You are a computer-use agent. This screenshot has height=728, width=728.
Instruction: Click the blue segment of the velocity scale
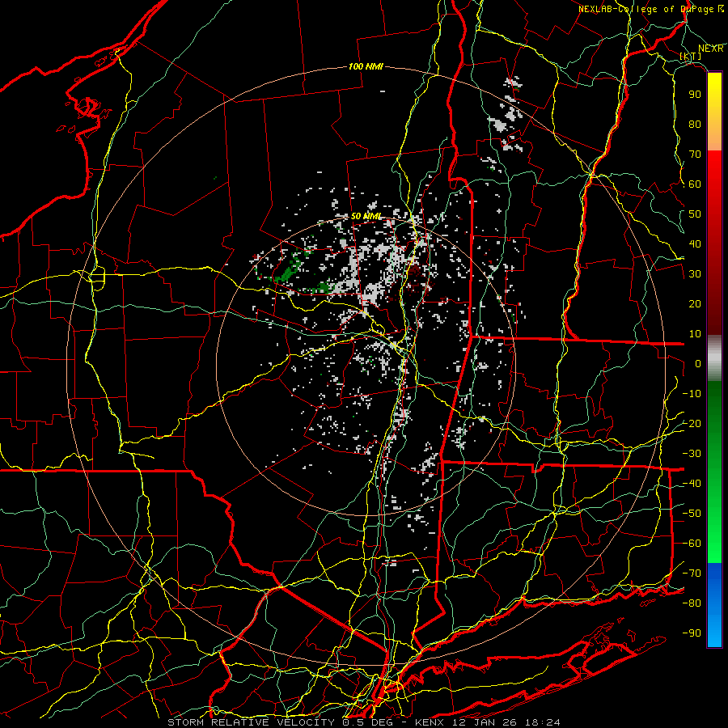coord(714,605)
